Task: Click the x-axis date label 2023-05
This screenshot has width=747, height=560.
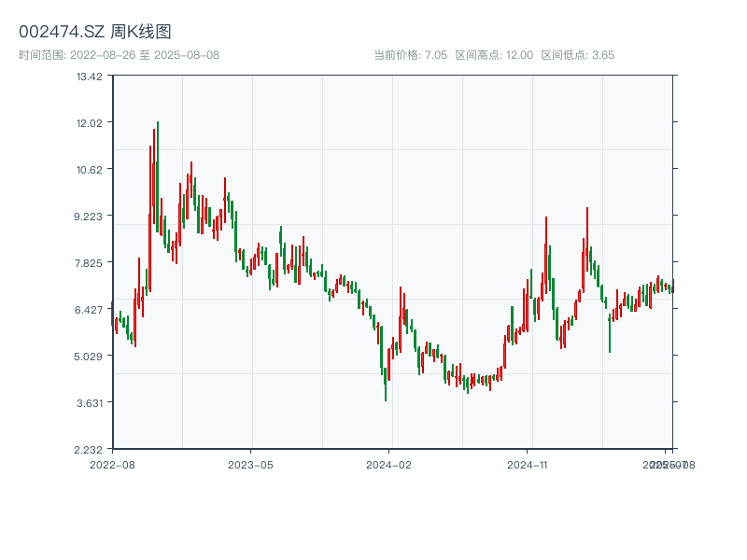Action: (x=250, y=465)
